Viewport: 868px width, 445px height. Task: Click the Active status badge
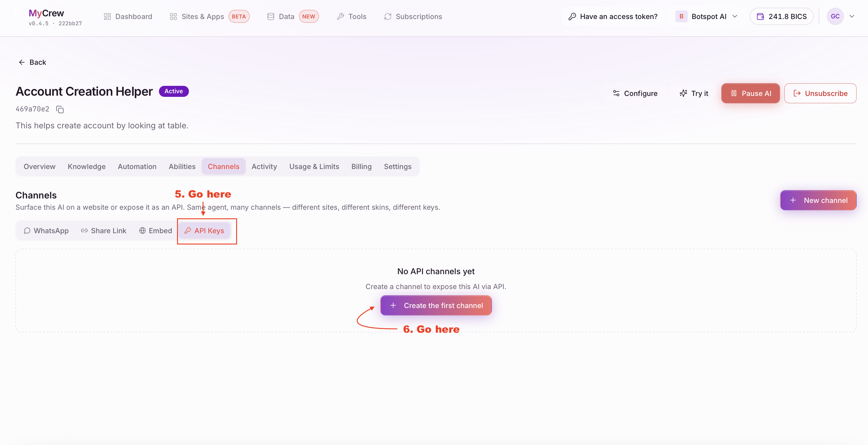click(173, 91)
